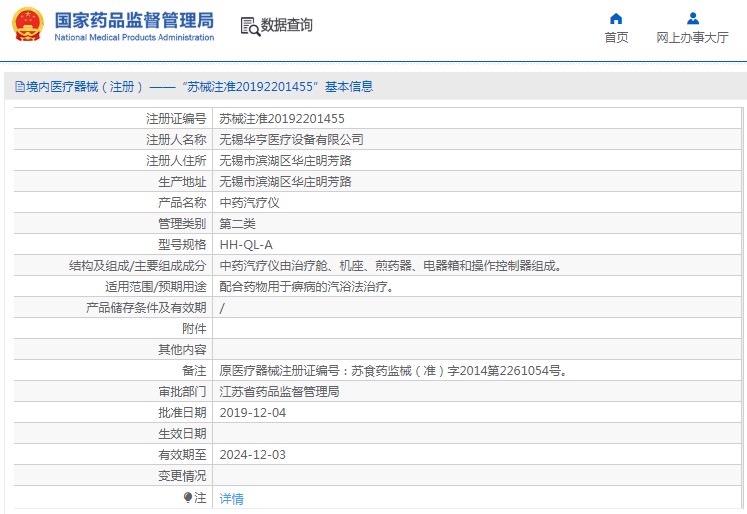The image size is (747, 514).
Task: Click the 注册人住所 label
Action: pyautogui.click(x=176, y=161)
